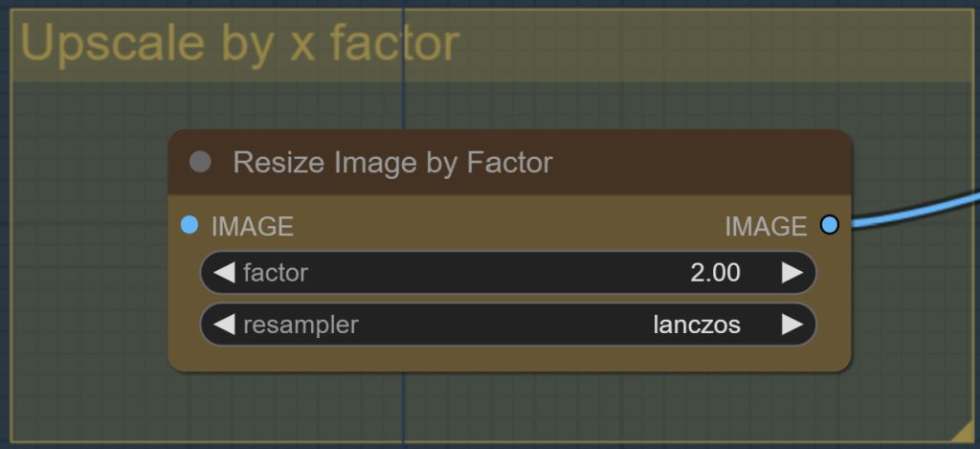Image resolution: width=980 pixels, height=449 pixels.
Task: Click the group header right of its title
Action: pyautogui.click(x=708, y=44)
